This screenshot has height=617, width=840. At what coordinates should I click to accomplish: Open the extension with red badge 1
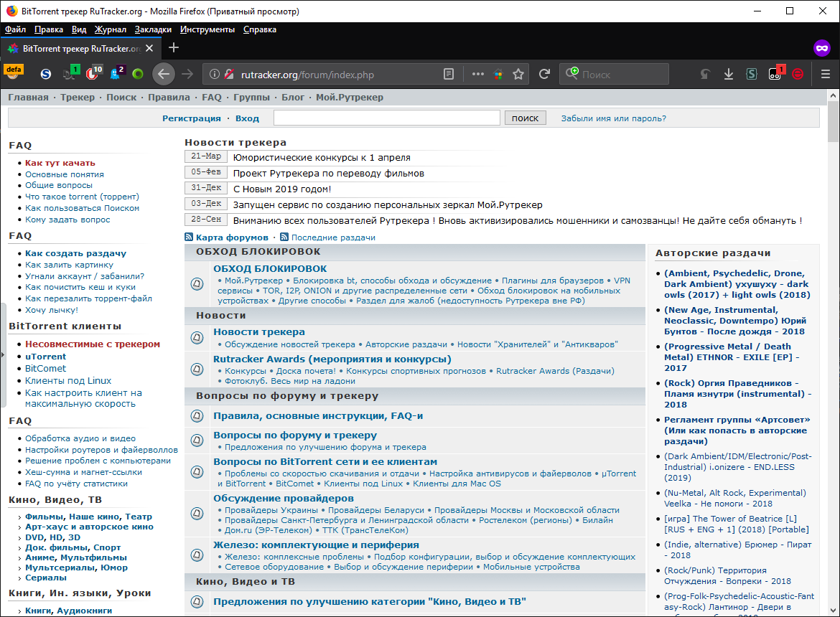point(775,73)
